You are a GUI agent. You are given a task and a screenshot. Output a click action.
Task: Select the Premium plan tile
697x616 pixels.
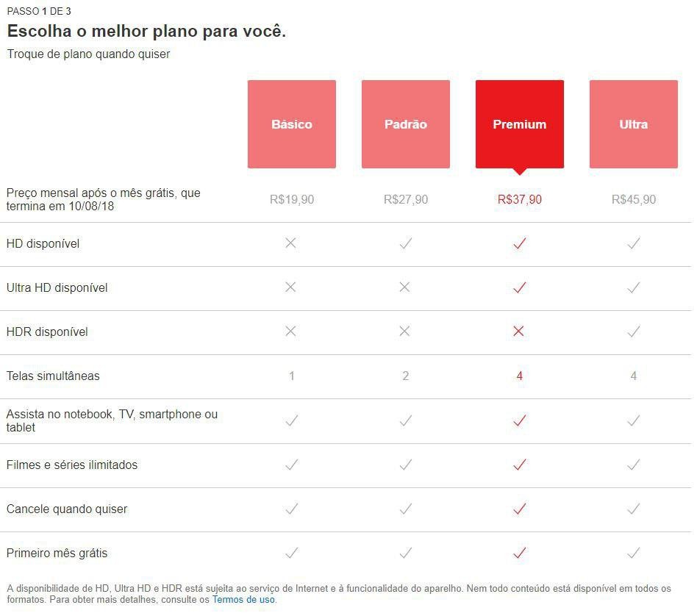[x=520, y=124]
